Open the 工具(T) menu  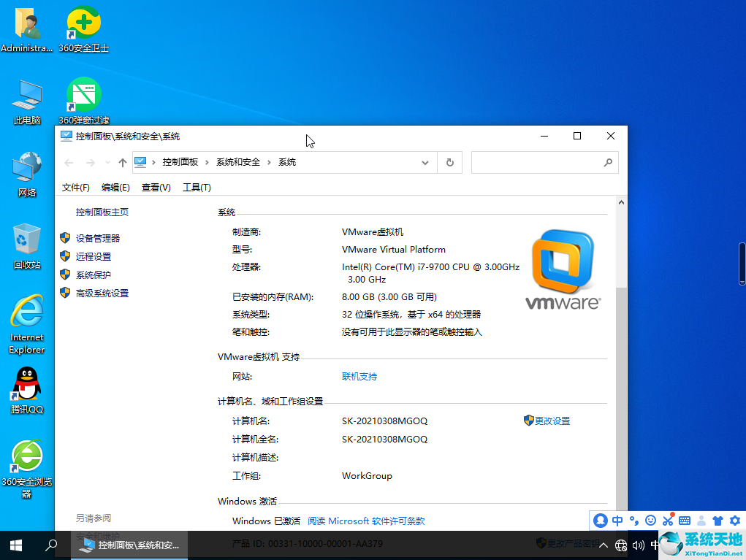tap(197, 188)
